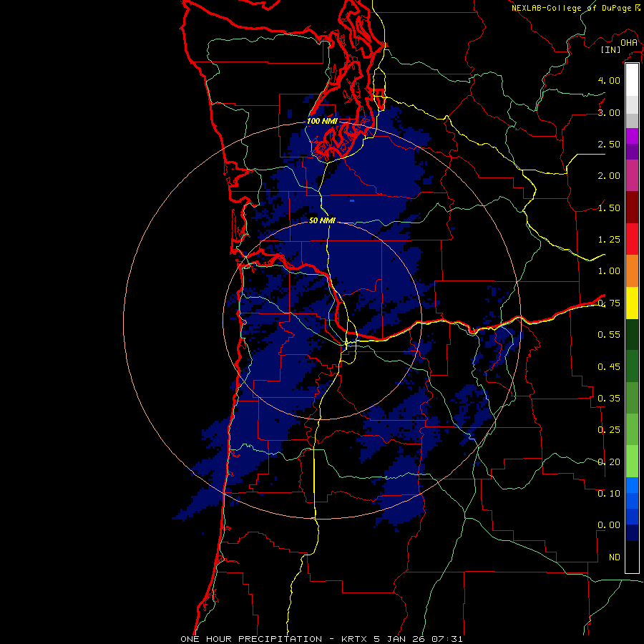Select the bright magenta legend swatch

coord(632,136)
